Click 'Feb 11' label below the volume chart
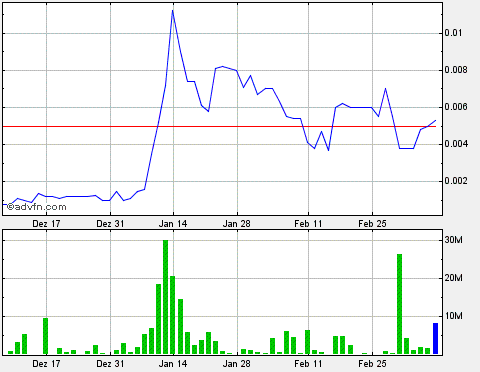480x372 pixels. pos(308,364)
